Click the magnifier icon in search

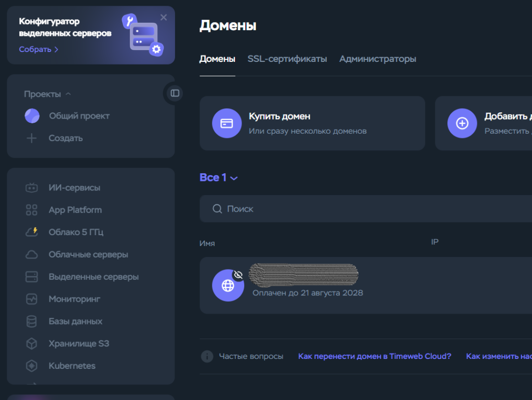[217, 209]
